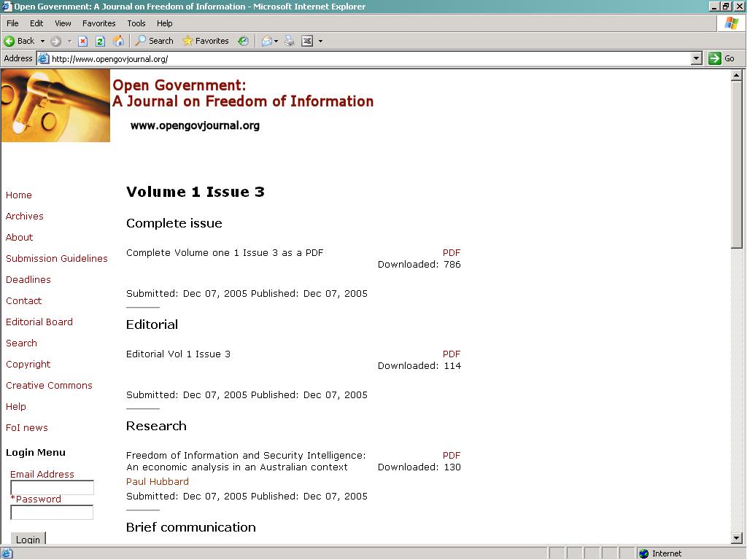Click the Internet zone status icon
Screen dimensions: 747x560
pos(643,553)
